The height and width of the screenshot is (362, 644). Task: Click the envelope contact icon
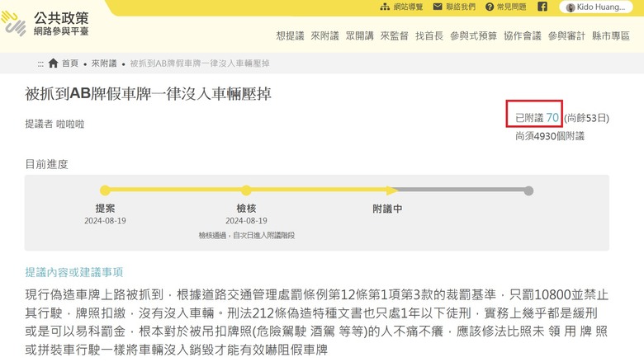(438, 7)
